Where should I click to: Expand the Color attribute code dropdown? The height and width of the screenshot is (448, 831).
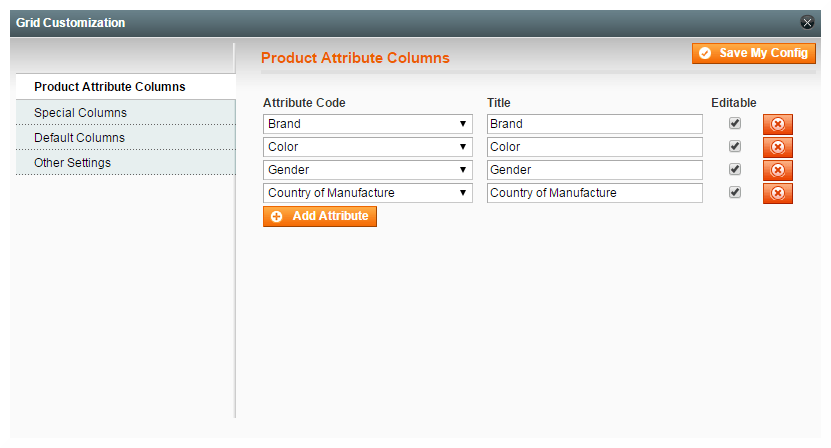[x=367, y=147]
